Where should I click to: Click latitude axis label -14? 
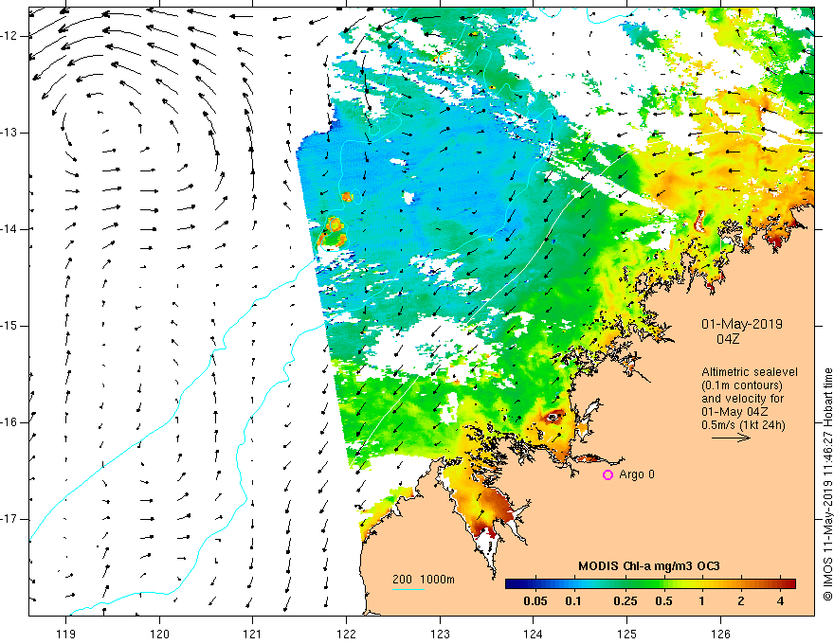pyautogui.click(x=9, y=229)
